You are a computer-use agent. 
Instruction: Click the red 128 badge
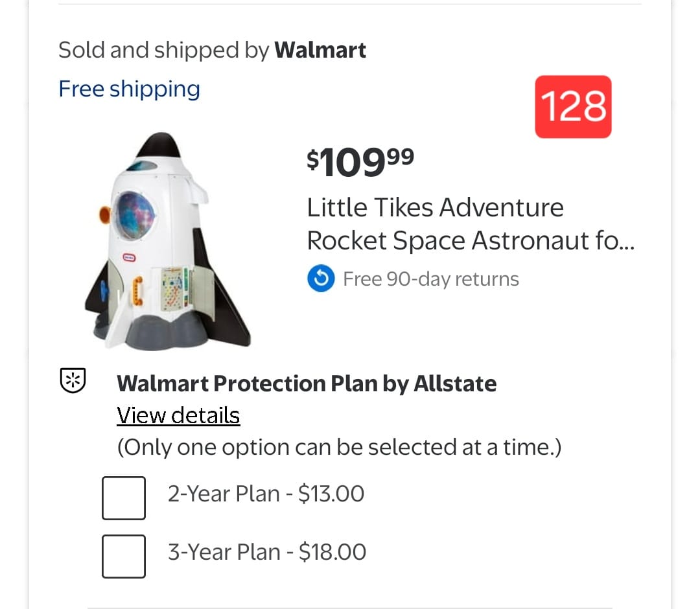point(573,107)
